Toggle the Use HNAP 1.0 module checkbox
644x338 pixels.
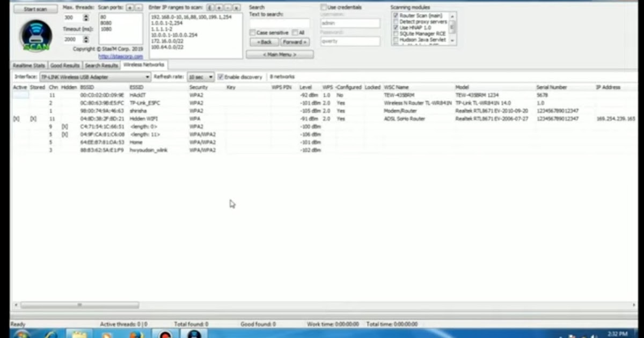click(396, 27)
